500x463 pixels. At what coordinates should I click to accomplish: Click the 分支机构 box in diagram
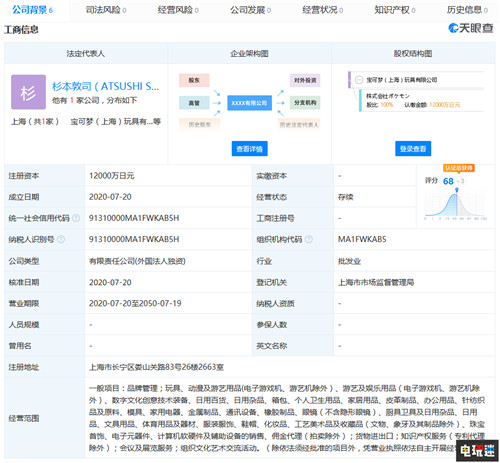tap(305, 103)
